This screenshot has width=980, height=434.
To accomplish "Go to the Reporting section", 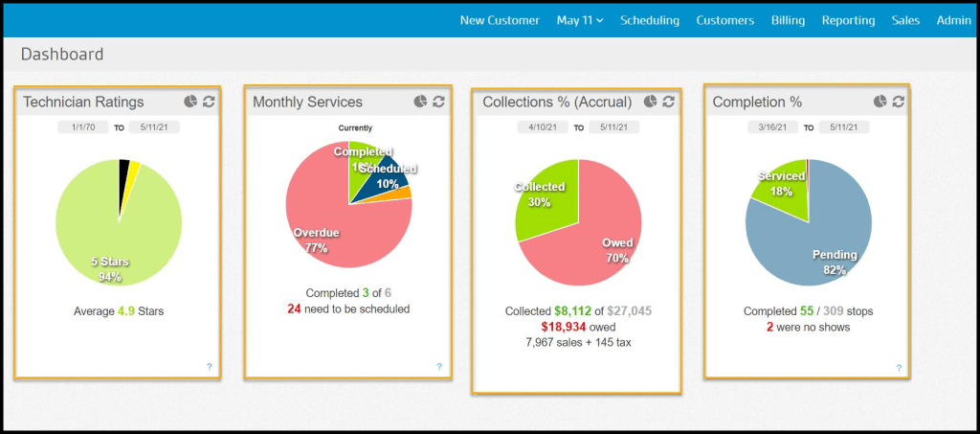I will [848, 20].
